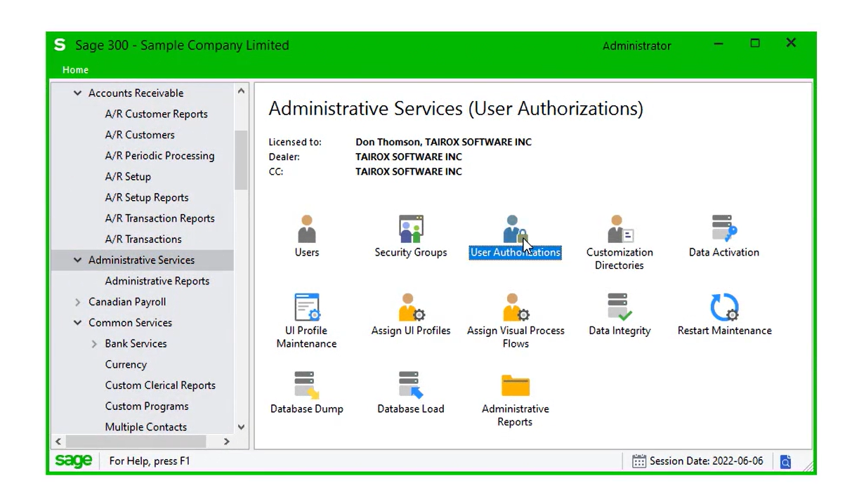
Task: Click the Home menu item
Action: click(75, 69)
